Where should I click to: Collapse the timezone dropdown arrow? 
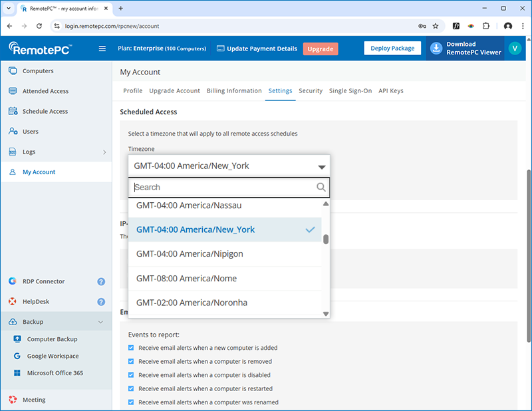pyautogui.click(x=321, y=167)
